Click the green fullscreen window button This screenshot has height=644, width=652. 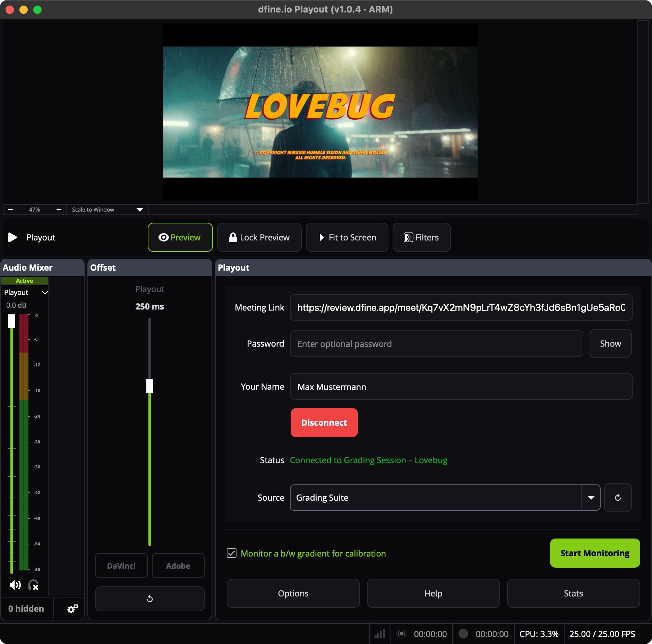pyautogui.click(x=37, y=10)
